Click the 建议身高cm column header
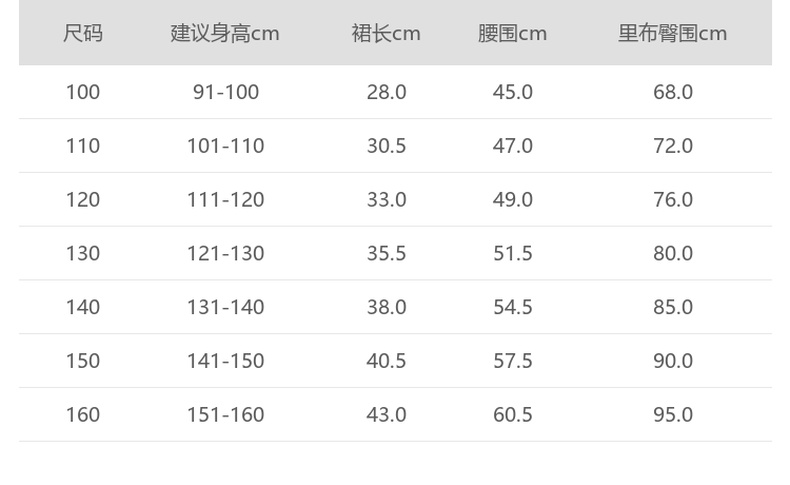 (225, 33)
